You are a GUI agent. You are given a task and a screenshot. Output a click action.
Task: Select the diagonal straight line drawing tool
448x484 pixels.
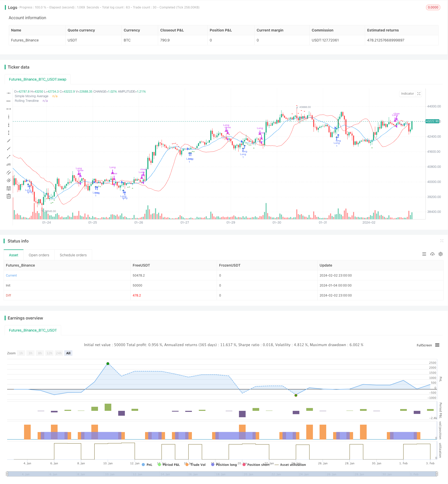click(x=9, y=141)
